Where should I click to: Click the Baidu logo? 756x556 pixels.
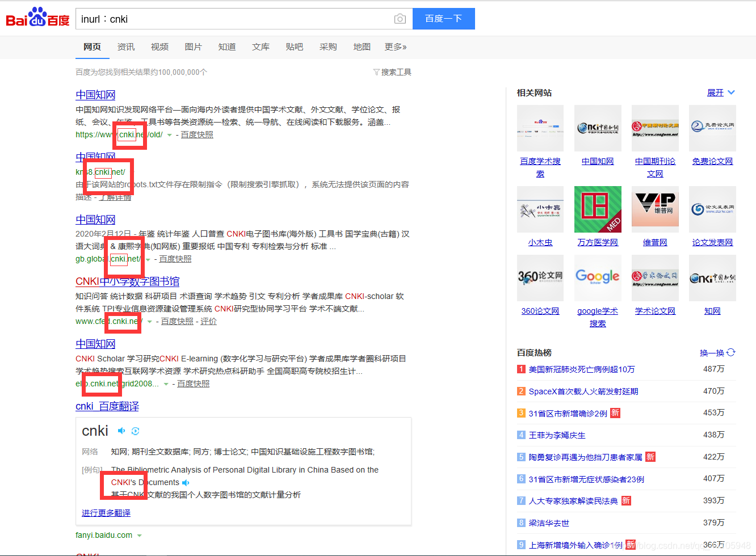37,18
